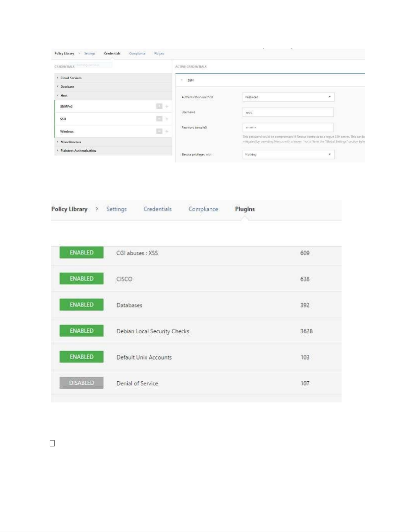This screenshot has width=411, height=532.
Task: Click the small empty checkbox below the plugins list
Action: [52, 443]
